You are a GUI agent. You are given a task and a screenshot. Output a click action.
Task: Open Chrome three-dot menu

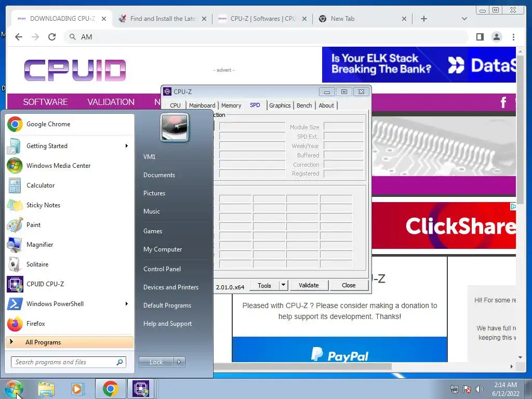tap(513, 37)
